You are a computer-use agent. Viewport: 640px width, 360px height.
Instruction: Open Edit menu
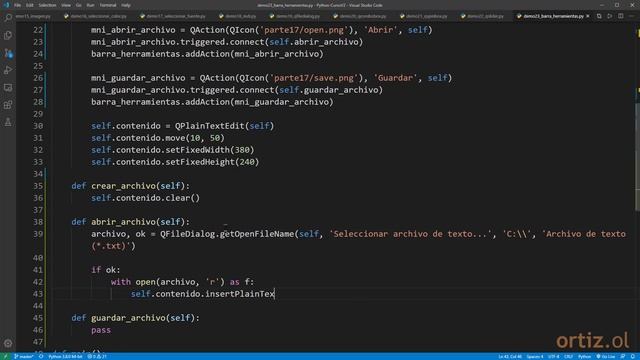pyautogui.click(x=30, y=5)
